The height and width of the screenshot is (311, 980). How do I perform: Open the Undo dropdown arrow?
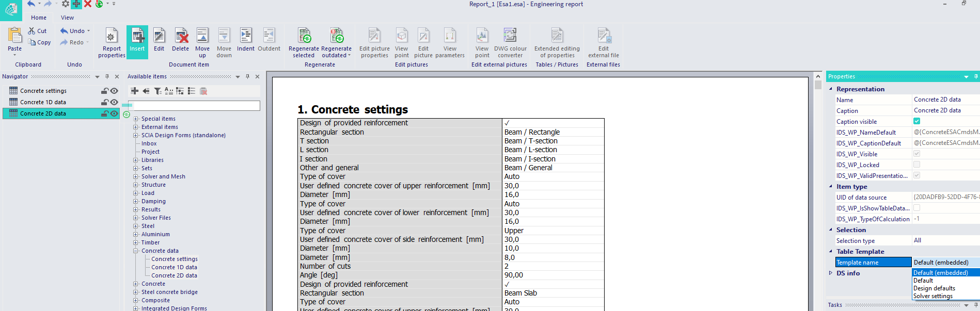88,31
